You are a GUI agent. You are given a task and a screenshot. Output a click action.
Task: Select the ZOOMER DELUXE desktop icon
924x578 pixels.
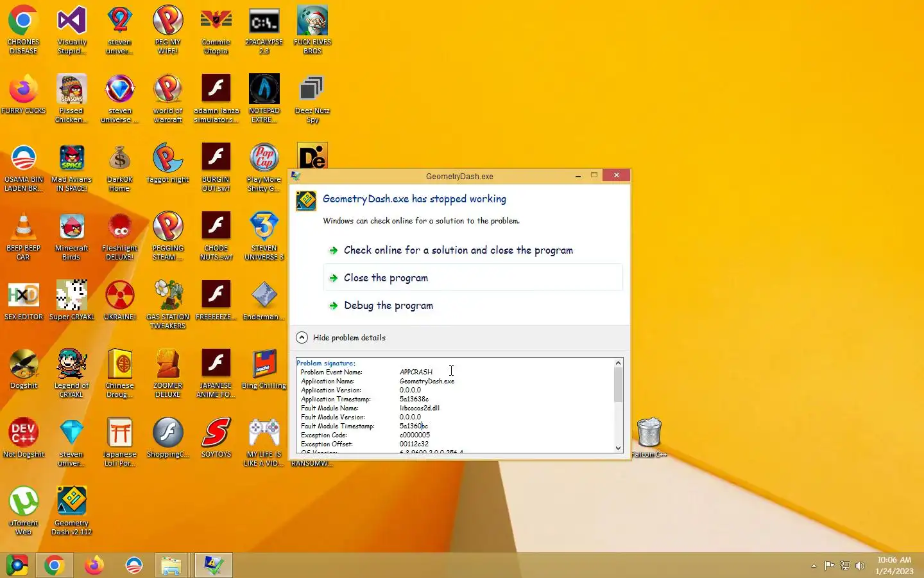pos(167,373)
